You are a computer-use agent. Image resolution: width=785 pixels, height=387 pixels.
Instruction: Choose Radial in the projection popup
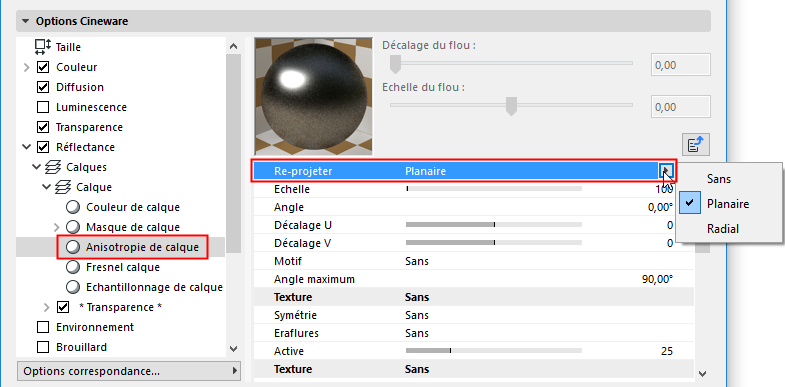click(x=723, y=229)
